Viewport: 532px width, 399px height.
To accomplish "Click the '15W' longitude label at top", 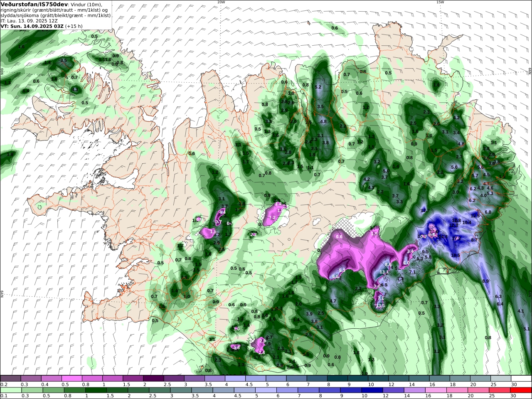I will [440, 2].
